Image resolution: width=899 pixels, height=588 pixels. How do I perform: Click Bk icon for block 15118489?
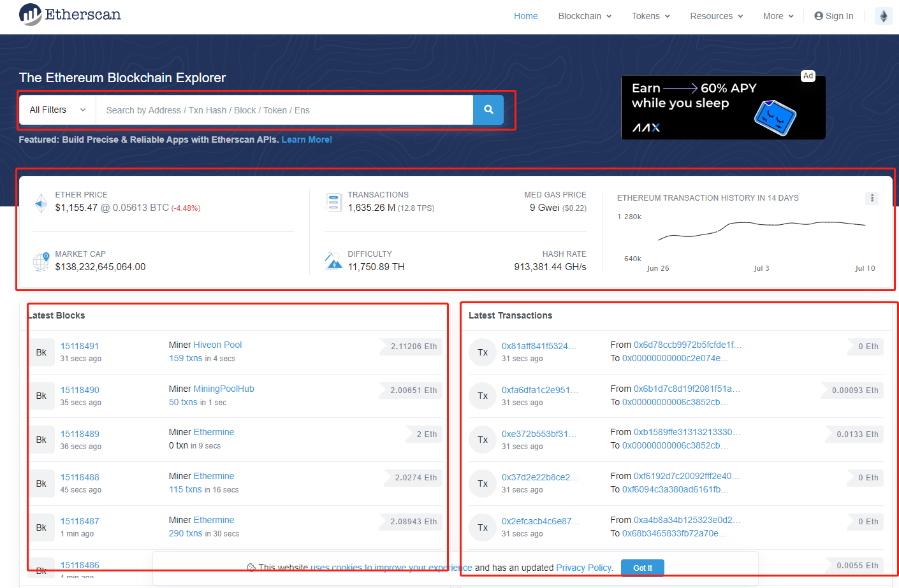tap(41, 440)
